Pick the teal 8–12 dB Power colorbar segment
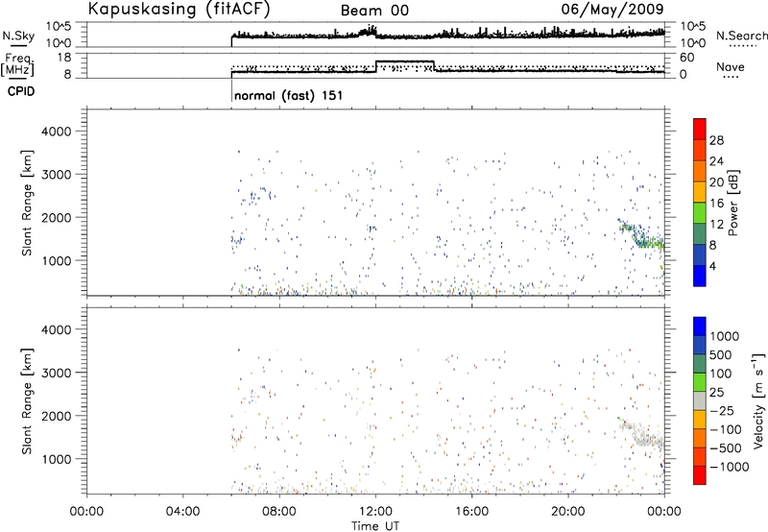This screenshot has height=532, width=768. [x=700, y=233]
